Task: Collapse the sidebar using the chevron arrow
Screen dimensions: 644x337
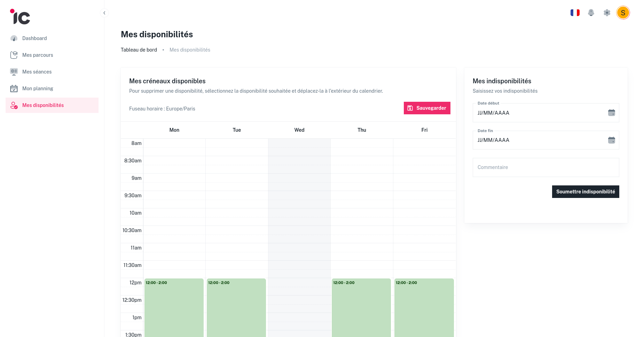Action: (104, 13)
